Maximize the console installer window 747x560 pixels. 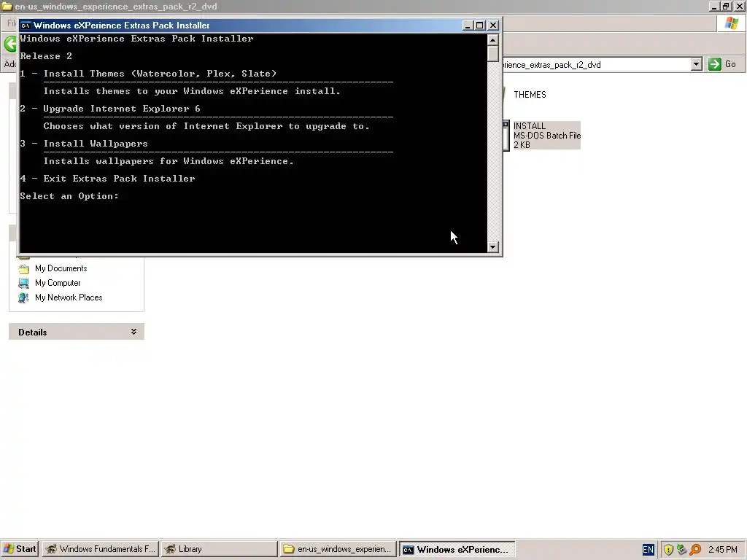point(480,26)
